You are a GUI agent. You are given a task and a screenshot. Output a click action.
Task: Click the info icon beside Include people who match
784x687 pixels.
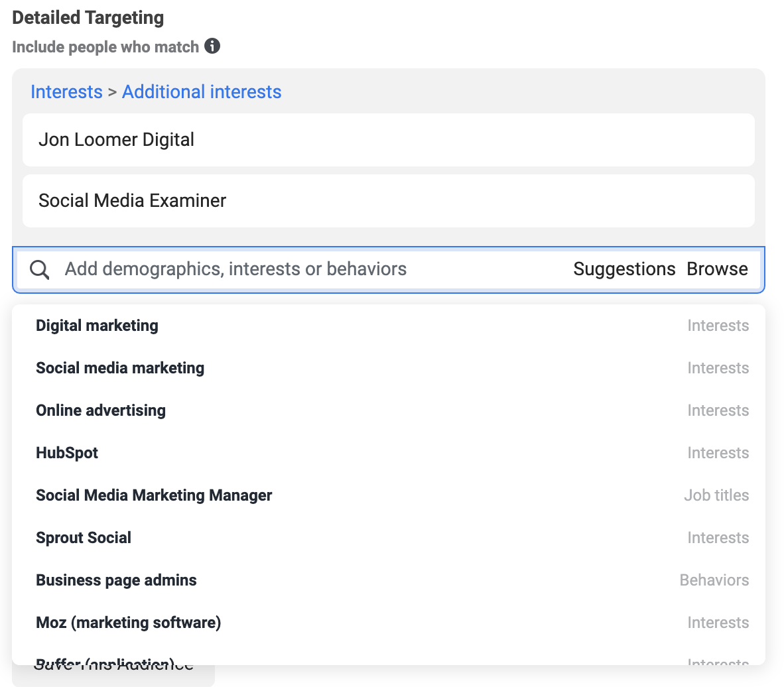212,46
